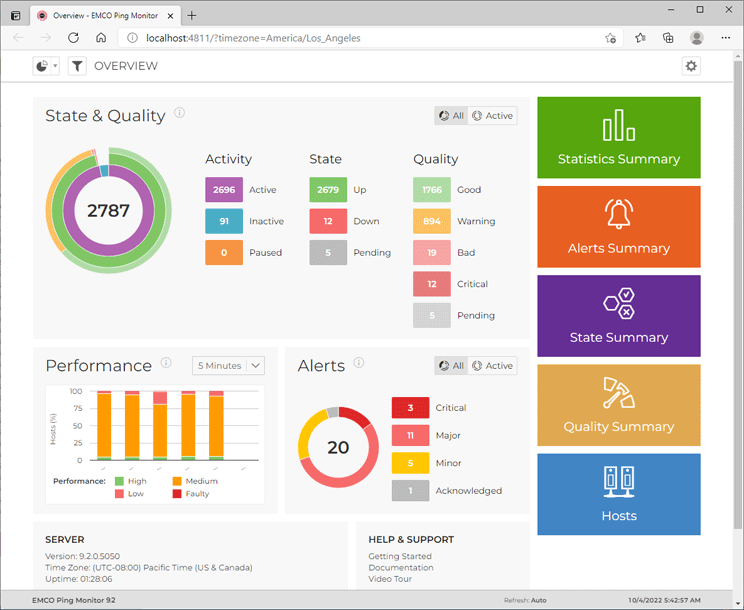Toggle Alerts panel to Active
This screenshot has width=744, height=610.
[x=492, y=366]
